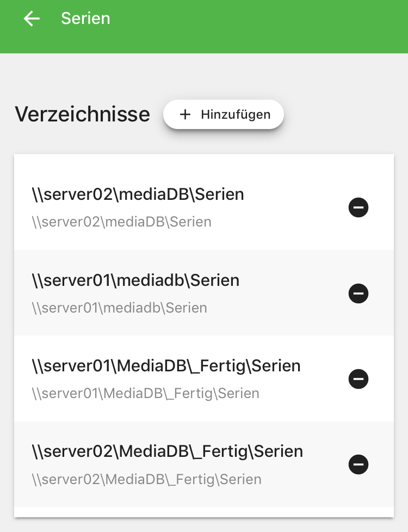The height and width of the screenshot is (532, 408).
Task: Click the Verzeichnisse heading
Action: (82, 114)
